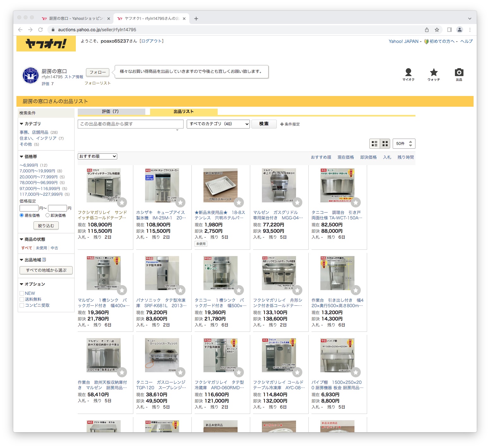Watch star on パイプ棚 item
Image resolution: width=490 pixels, height=448 pixels.
tap(356, 372)
